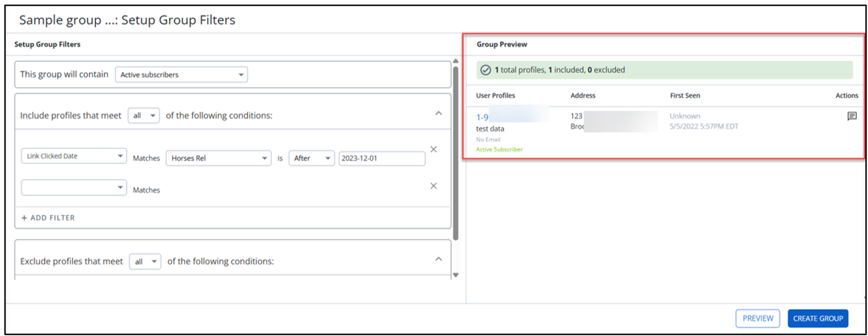
Task: Click the date field containing 2023-12-01
Action: (x=382, y=158)
